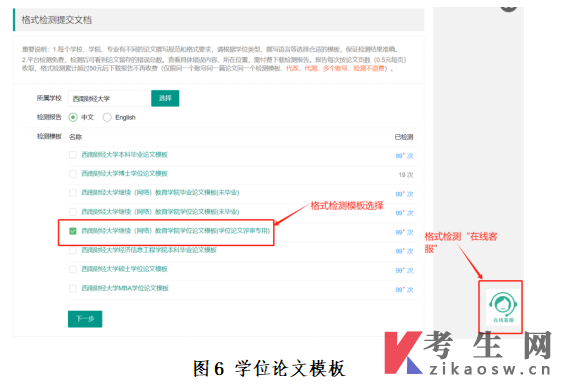566x388 pixels.
Task: Click 99+ 次 count for MBA学位论文模板
Action: pos(404,289)
